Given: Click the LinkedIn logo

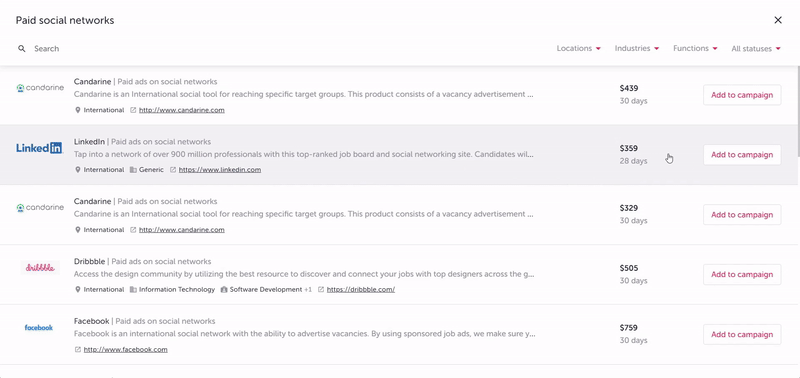Looking at the screenshot, I should tap(39, 148).
